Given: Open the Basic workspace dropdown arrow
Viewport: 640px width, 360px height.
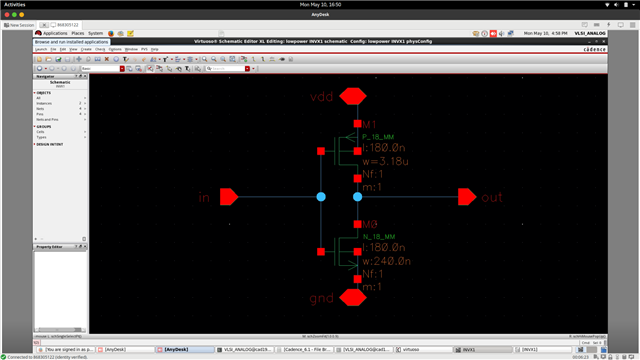Looking at the screenshot, I should 122,69.
